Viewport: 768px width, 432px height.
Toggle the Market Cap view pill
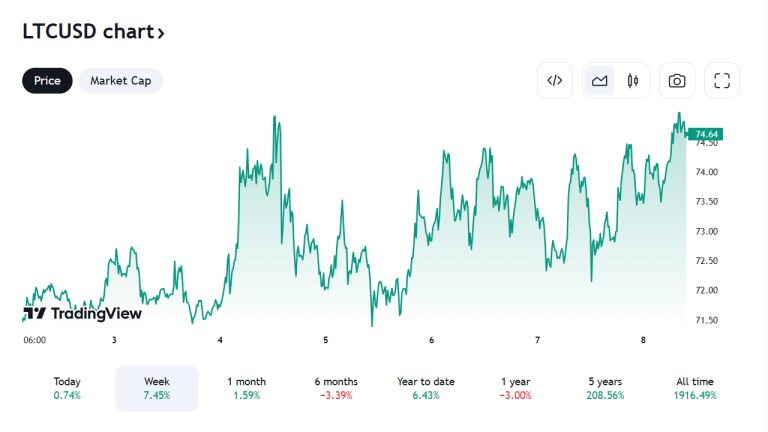(120, 81)
